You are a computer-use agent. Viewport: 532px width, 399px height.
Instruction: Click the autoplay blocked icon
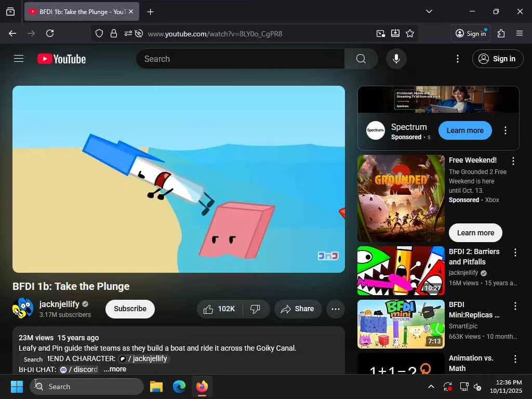coord(139,33)
